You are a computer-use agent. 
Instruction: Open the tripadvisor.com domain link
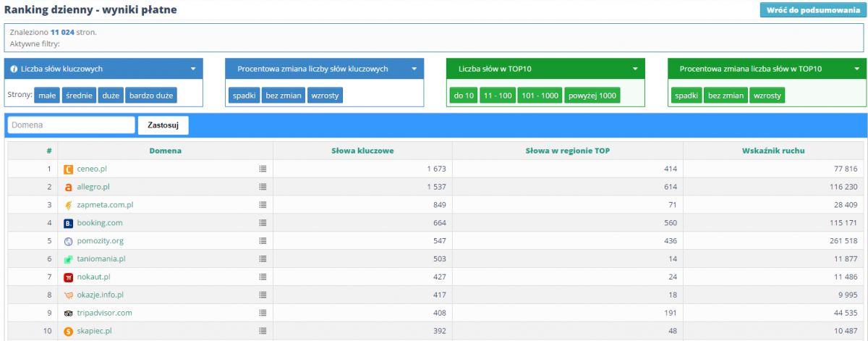[104, 313]
